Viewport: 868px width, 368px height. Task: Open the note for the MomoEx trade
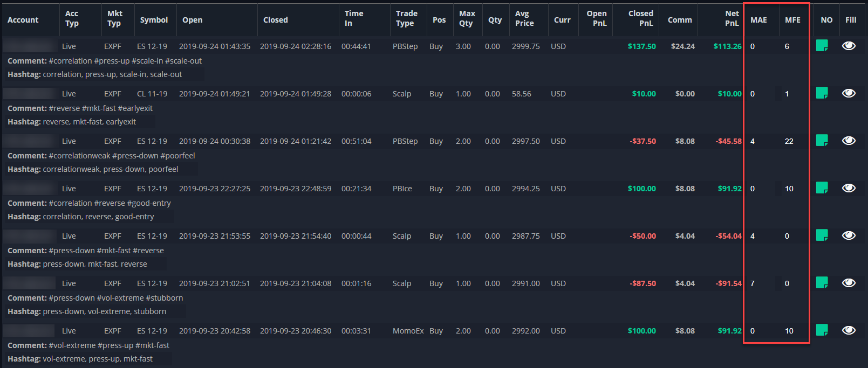tap(822, 330)
